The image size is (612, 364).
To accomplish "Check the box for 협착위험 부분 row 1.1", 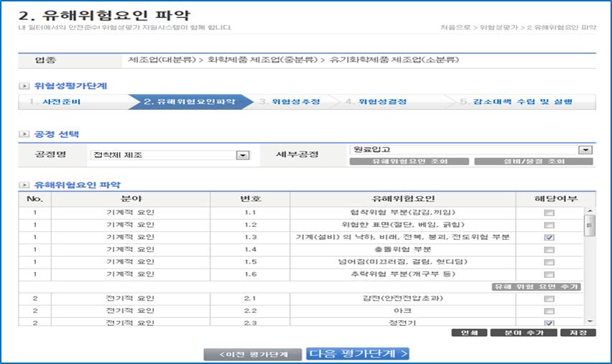I will point(550,213).
